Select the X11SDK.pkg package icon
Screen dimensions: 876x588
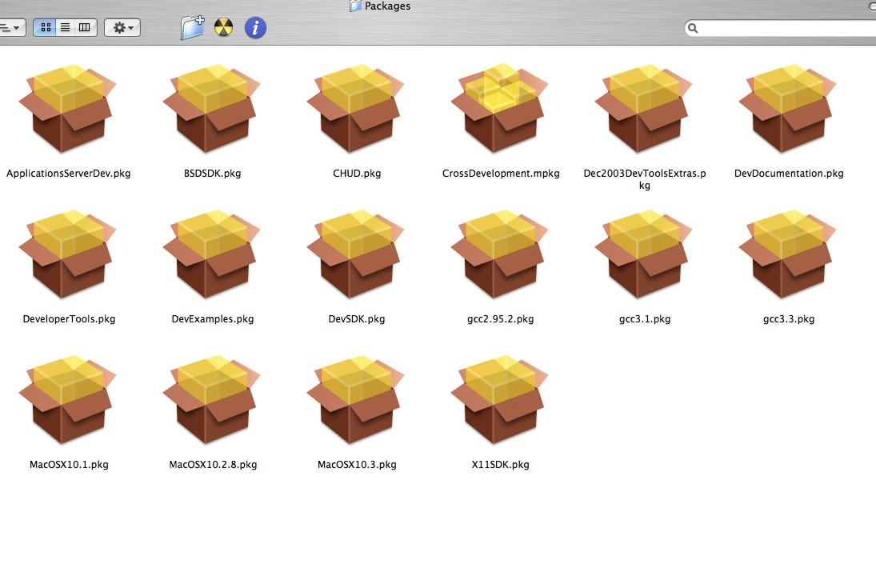point(500,400)
